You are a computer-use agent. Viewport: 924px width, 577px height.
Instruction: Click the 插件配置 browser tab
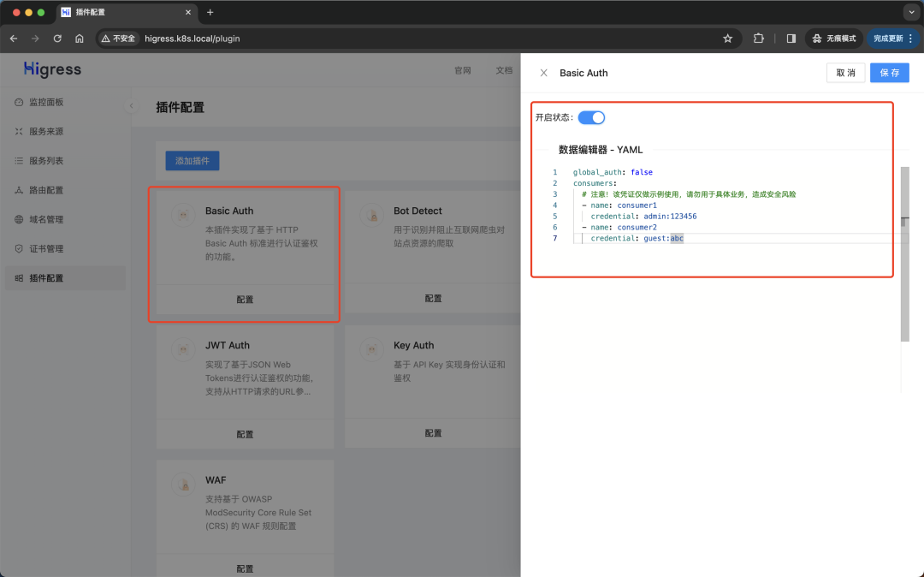tap(127, 12)
